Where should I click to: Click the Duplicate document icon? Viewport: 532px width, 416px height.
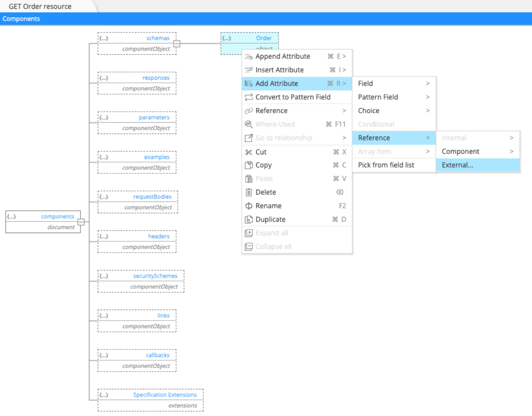248,219
